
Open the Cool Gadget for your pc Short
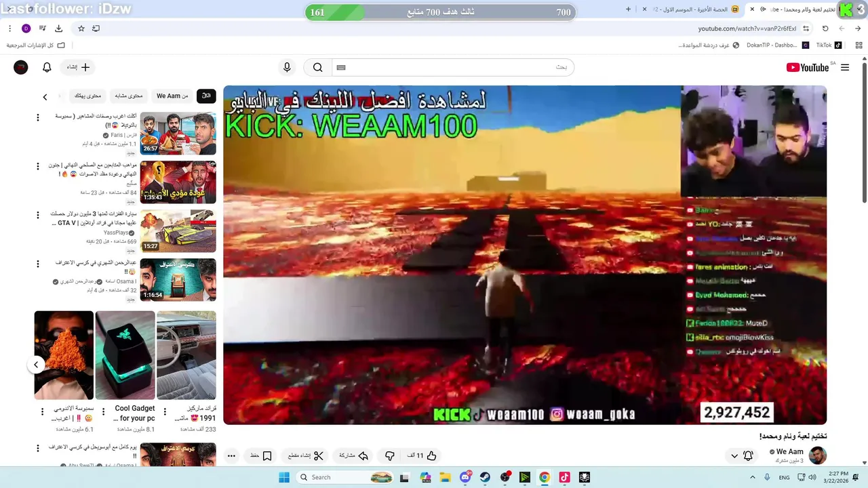point(125,355)
